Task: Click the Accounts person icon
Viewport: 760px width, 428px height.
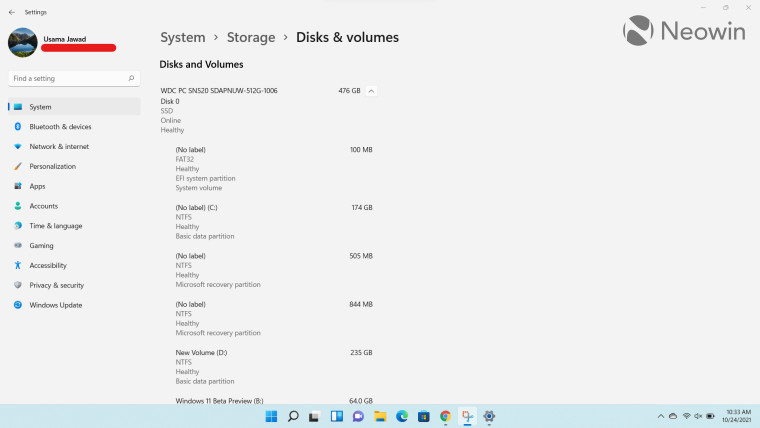Action: tap(18, 206)
